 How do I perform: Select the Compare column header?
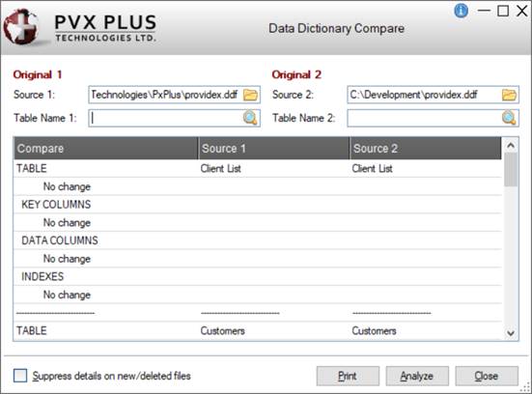pos(106,149)
